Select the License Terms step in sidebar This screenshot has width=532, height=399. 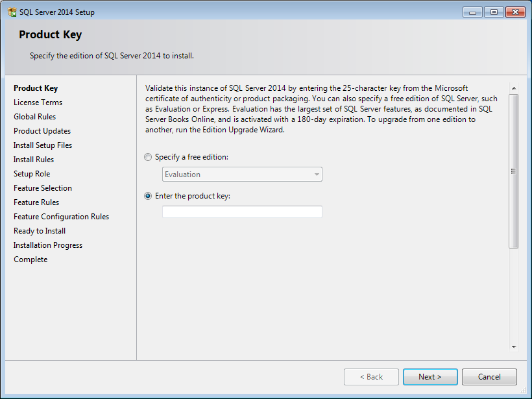click(x=38, y=103)
